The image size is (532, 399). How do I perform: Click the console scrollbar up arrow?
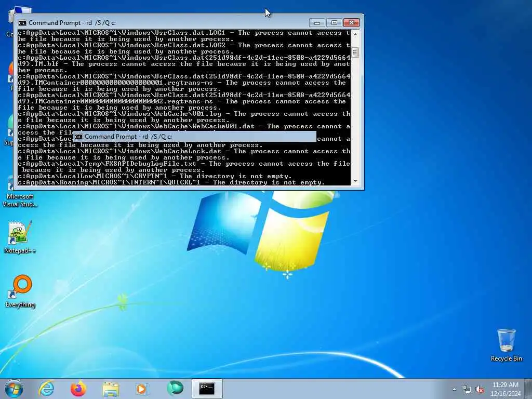click(x=355, y=34)
